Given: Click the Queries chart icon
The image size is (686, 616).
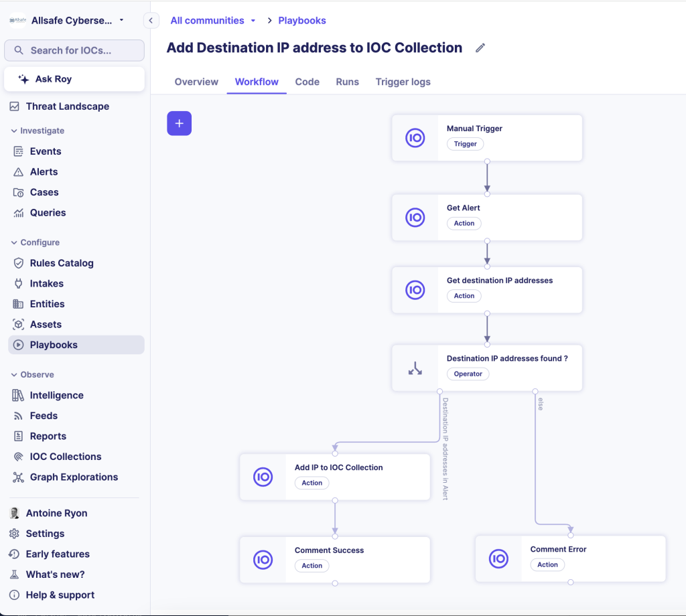Looking at the screenshot, I should point(18,213).
